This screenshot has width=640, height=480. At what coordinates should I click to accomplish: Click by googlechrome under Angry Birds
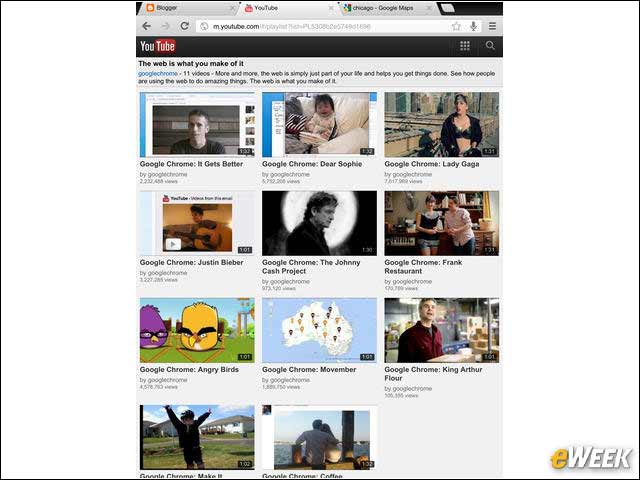pyautogui.click(x=163, y=380)
